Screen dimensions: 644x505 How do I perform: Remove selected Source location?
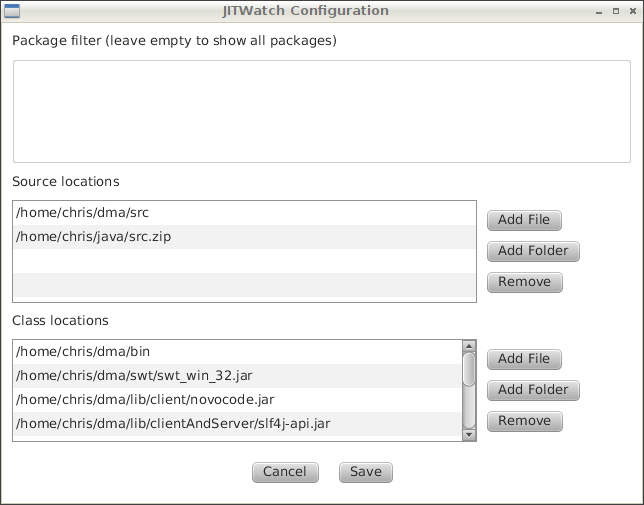524,282
